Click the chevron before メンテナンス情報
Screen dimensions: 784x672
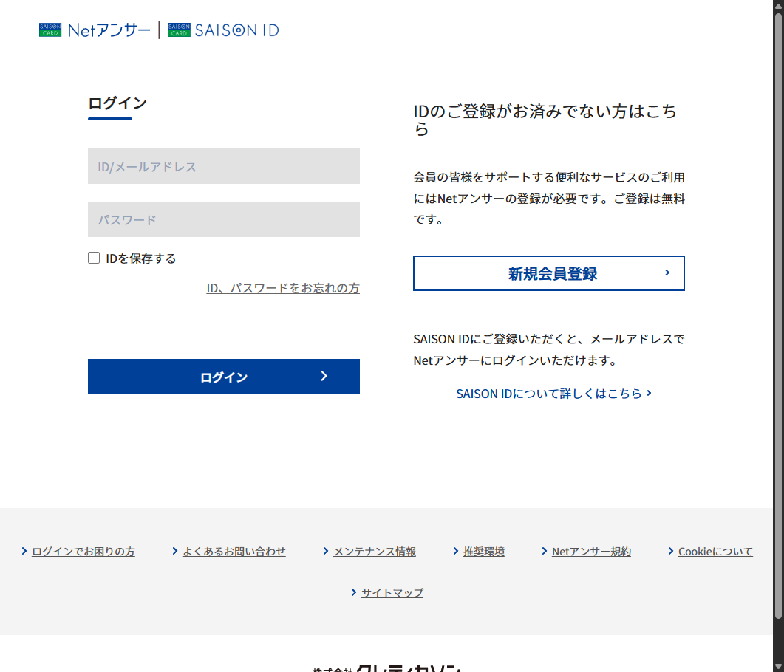coord(326,551)
